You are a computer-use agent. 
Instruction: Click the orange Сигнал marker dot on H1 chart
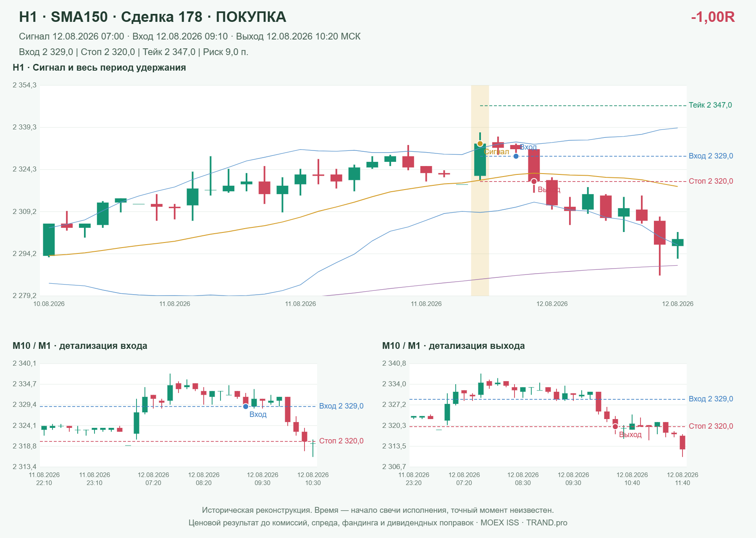click(x=480, y=144)
